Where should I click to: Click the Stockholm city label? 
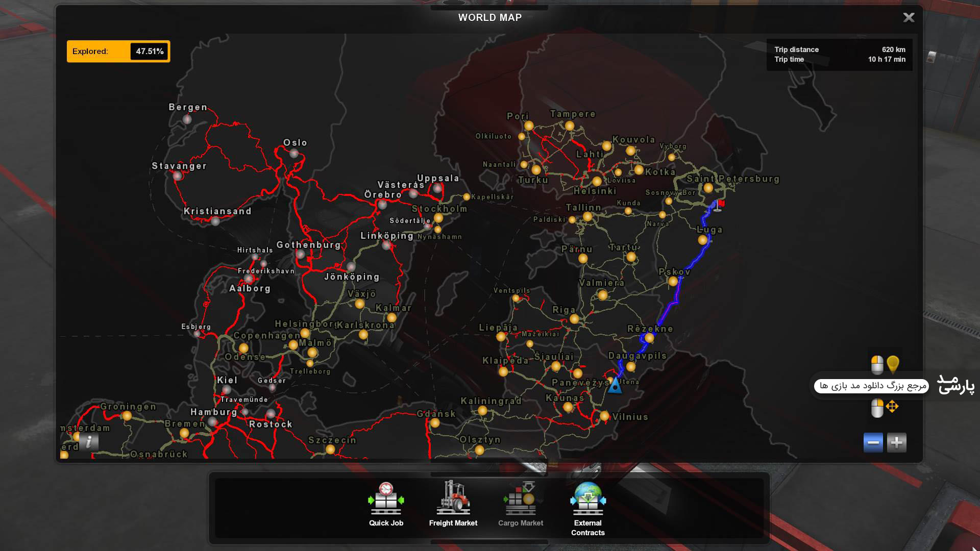pyautogui.click(x=439, y=209)
